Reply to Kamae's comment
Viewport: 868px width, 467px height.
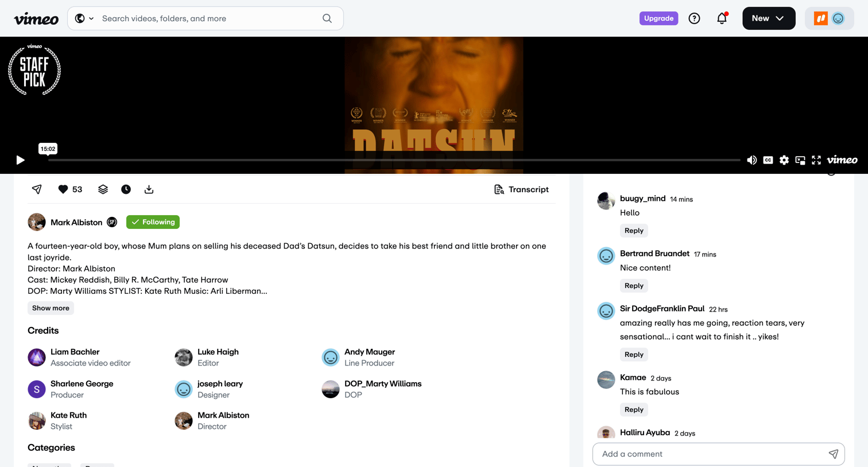(x=634, y=410)
